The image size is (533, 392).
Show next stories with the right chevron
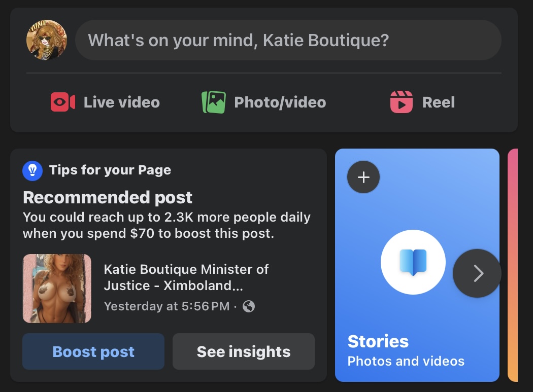pos(477,273)
